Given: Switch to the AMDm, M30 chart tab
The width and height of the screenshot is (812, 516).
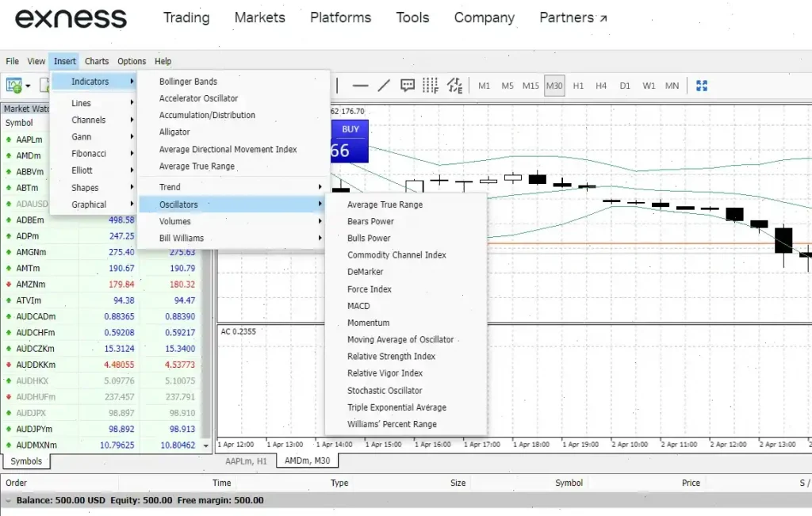Looking at the screenshot, I should pos(307,460).
